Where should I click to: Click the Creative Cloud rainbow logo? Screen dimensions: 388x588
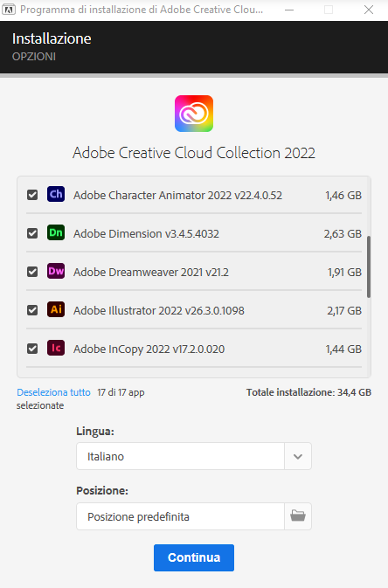pos(194,114)
